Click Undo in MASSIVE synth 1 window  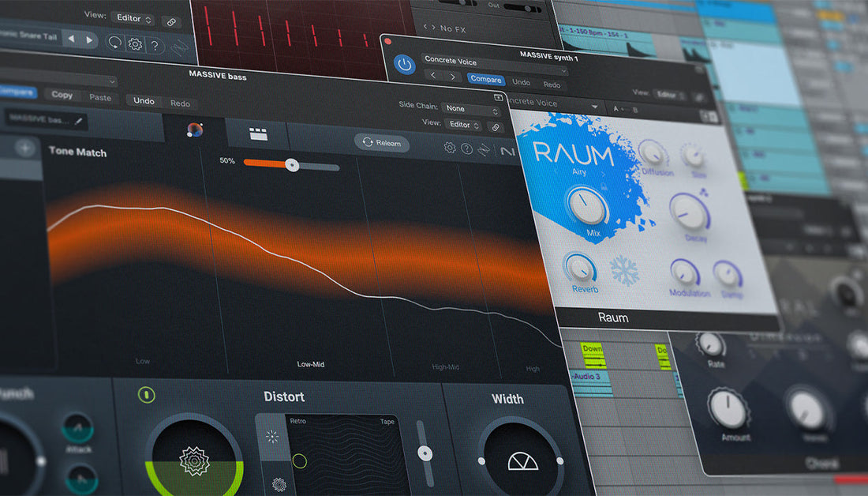521,82
